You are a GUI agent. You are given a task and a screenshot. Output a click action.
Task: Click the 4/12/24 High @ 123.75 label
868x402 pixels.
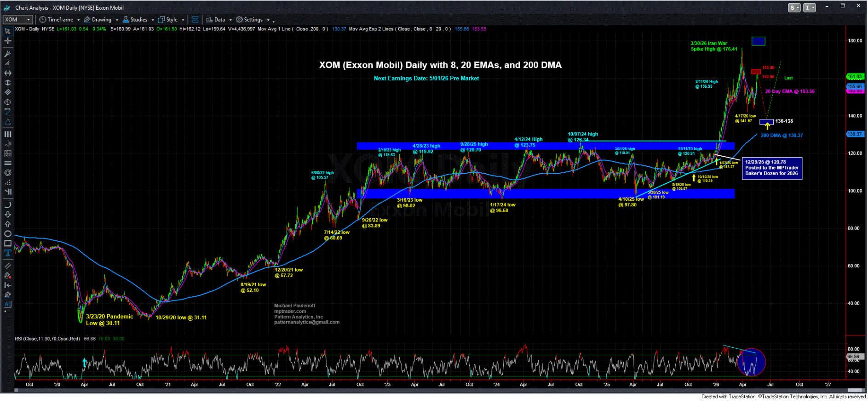click(x=528, y=142)
